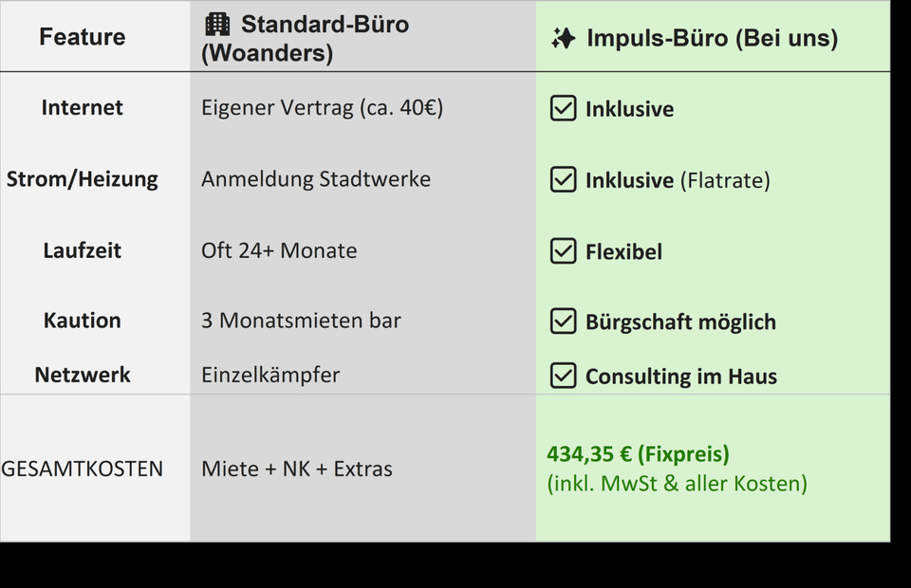Click the building icon beside Standard-Büro
The height and width of the screenshot is (588, 911).
[x=217, y=25]
